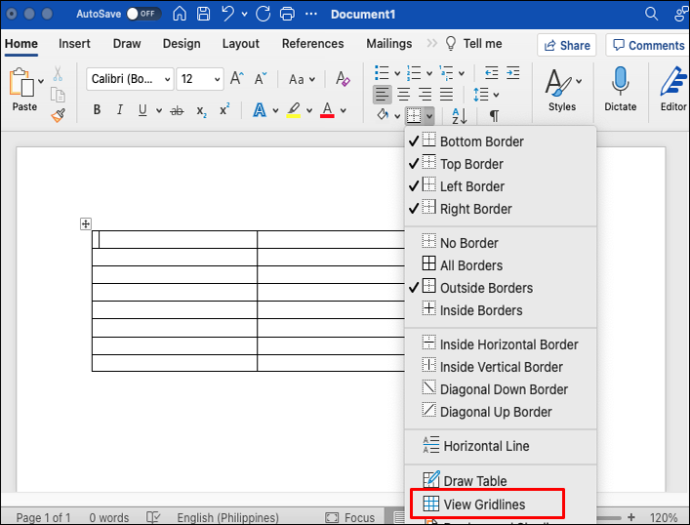Open the search magnifier in title bar
Viewport: 690px width, 525px height.
pos(651,14)
